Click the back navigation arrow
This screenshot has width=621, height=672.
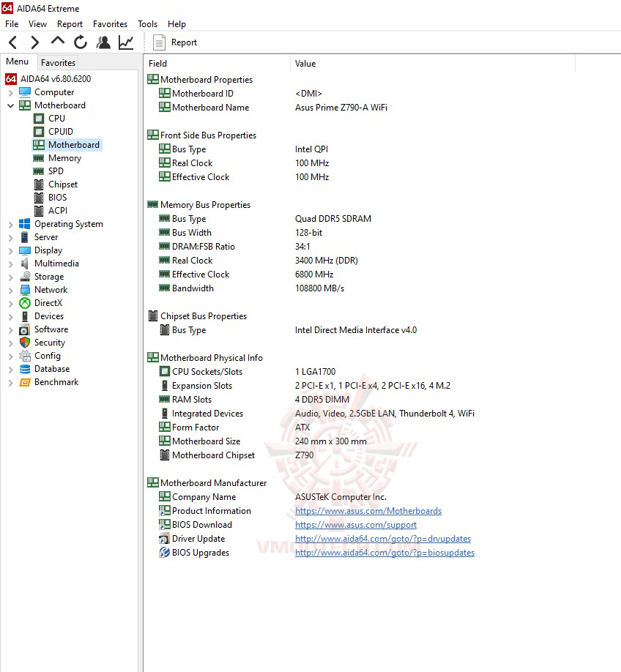click(x=12, y=42)
